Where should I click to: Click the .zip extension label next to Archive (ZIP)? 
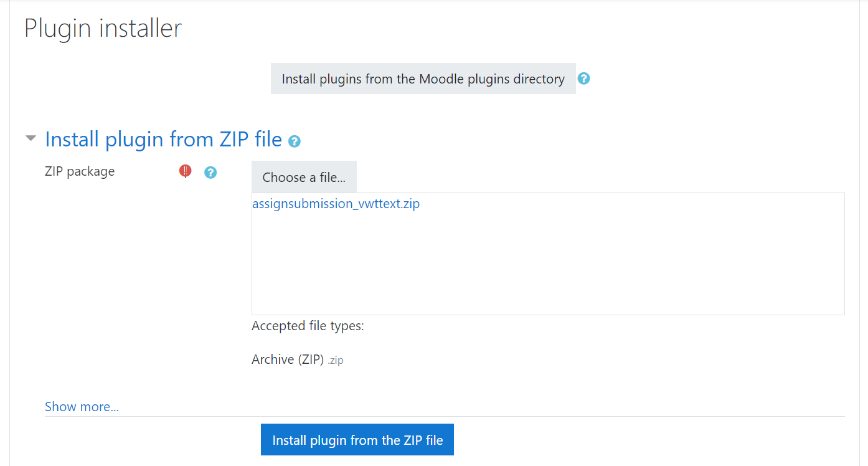pos(335,360)
